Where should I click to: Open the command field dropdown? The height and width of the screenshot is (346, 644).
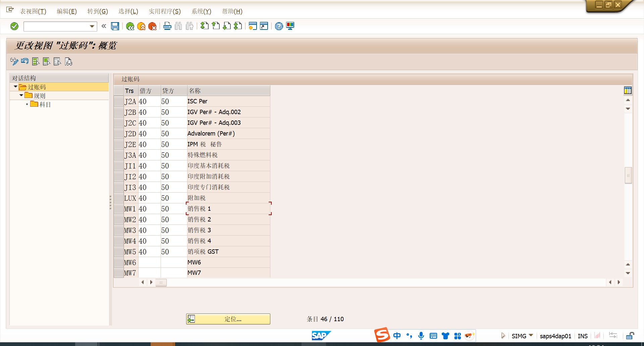pyautogui.click(x=92, y=26)
